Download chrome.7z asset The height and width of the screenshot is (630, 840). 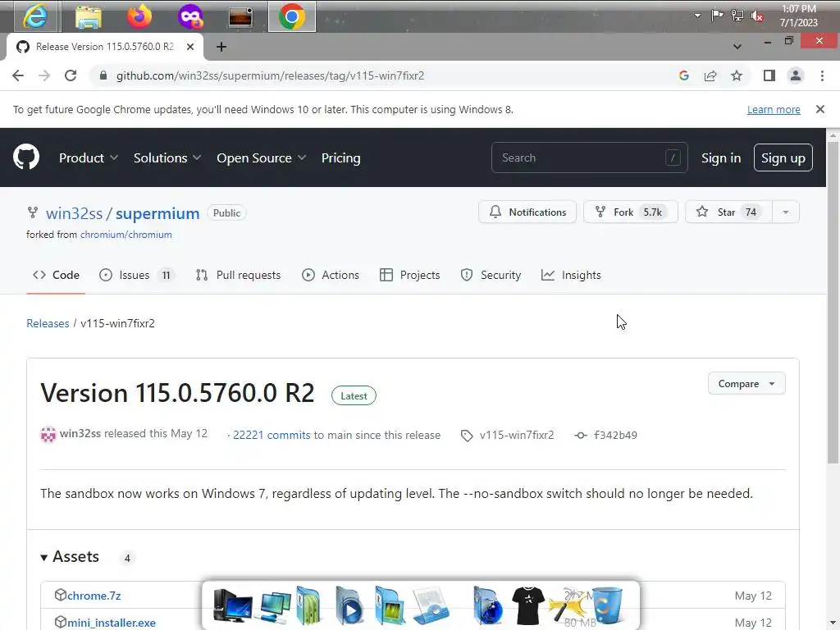(94, 596)
